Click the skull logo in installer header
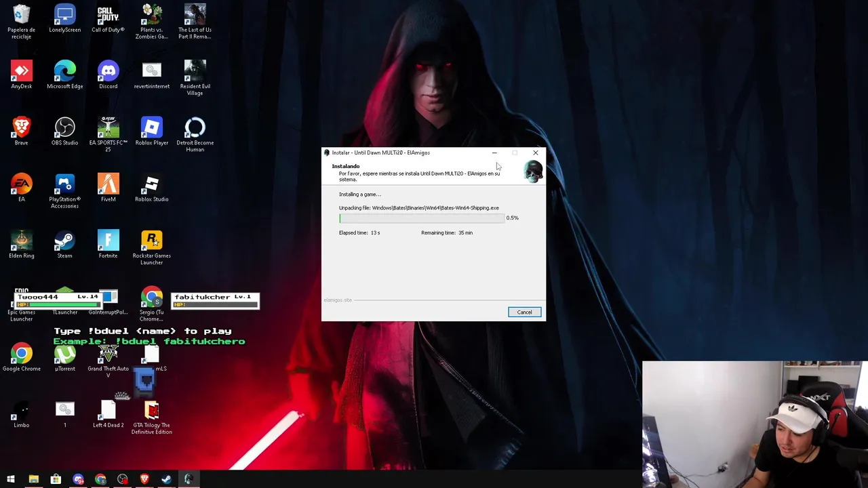This screenshot has height=488, width=868. pyautogui.click(x=533, y=172)
